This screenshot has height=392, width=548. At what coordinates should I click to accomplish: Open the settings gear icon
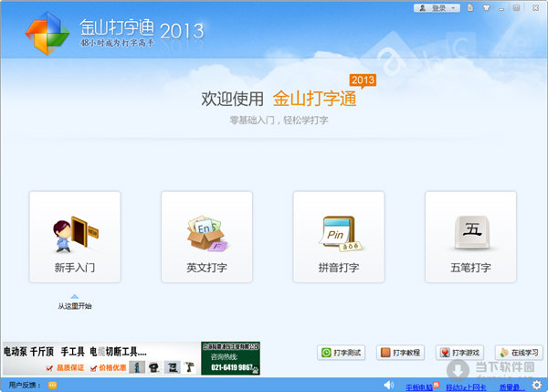[x=537, y=386]
